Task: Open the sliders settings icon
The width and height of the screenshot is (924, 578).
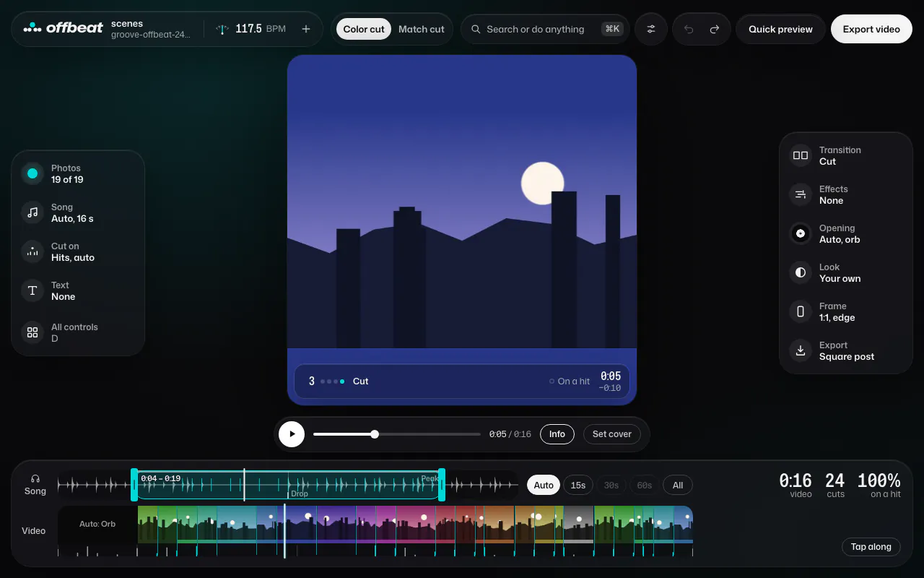Action: (651, 29)
